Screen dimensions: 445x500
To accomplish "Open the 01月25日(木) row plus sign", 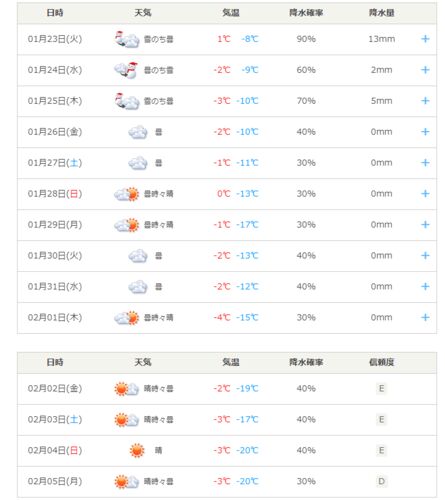I will tap(425, 101).
